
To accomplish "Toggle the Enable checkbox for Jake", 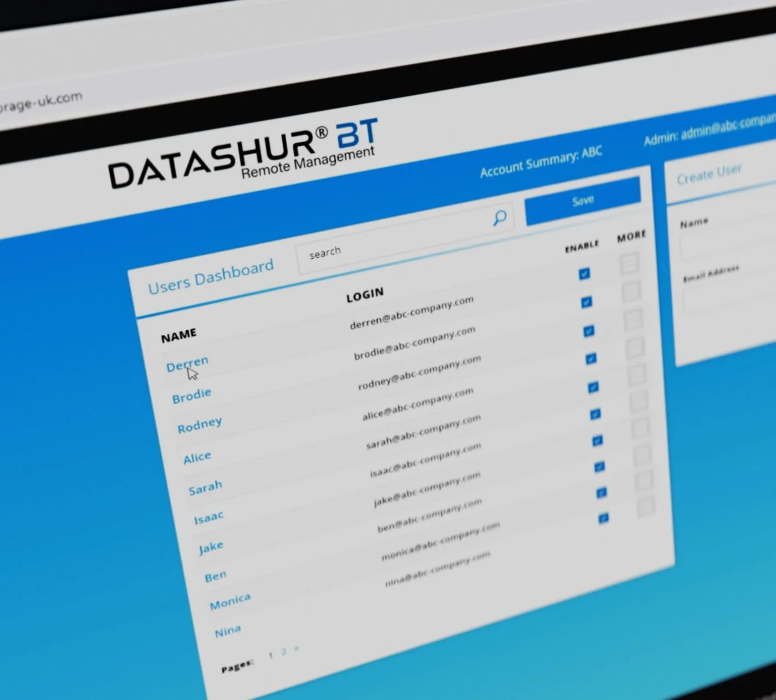I will coord(598,441).
